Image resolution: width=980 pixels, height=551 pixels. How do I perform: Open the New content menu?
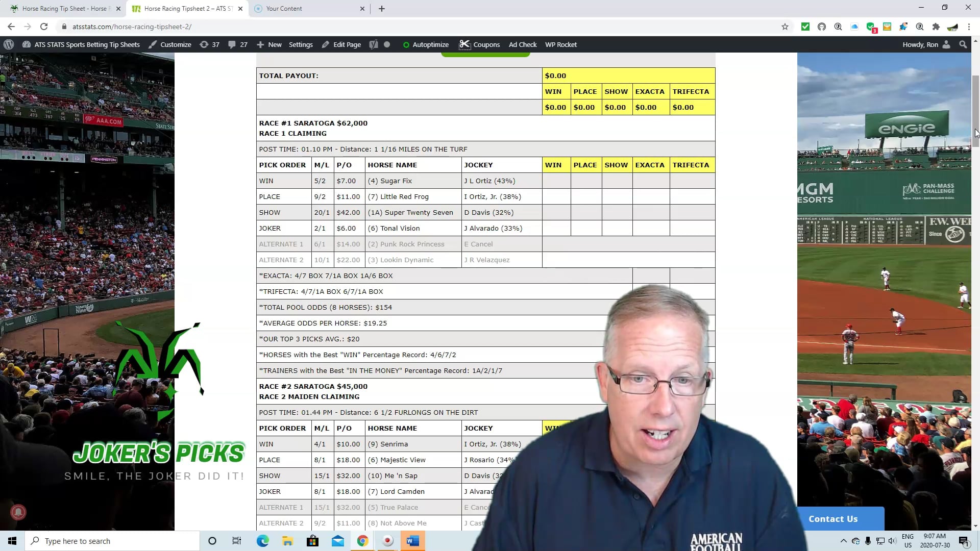(269, 44)
